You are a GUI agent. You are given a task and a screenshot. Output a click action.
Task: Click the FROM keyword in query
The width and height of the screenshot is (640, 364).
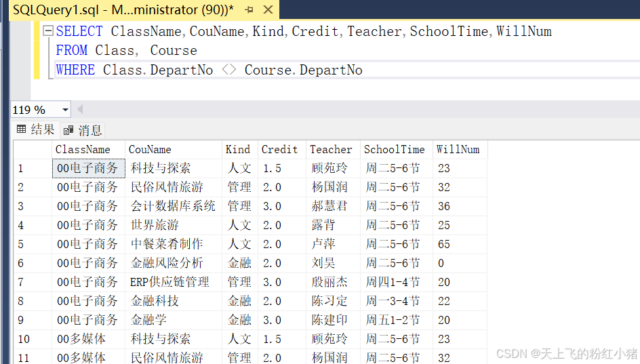click(71, 51)
